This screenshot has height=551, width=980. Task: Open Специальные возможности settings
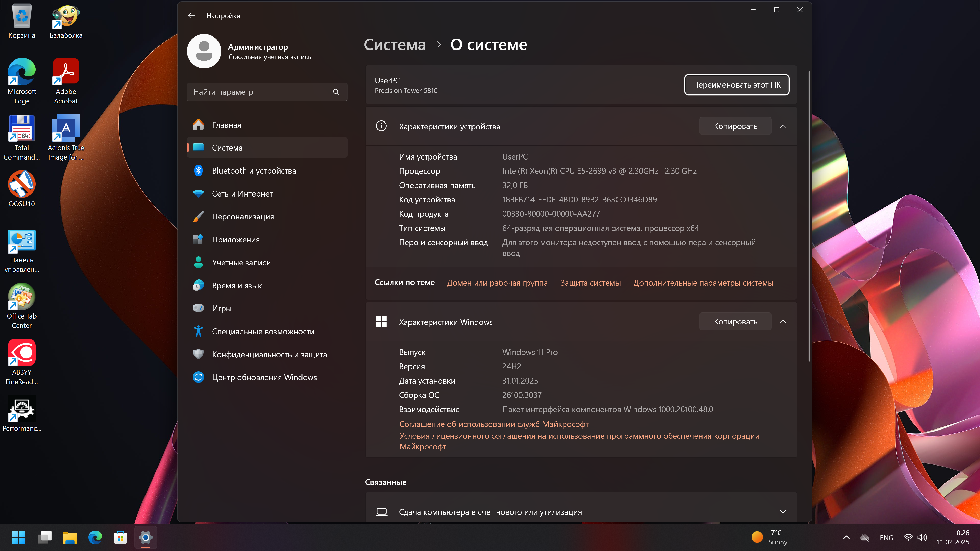pos(267,331)
